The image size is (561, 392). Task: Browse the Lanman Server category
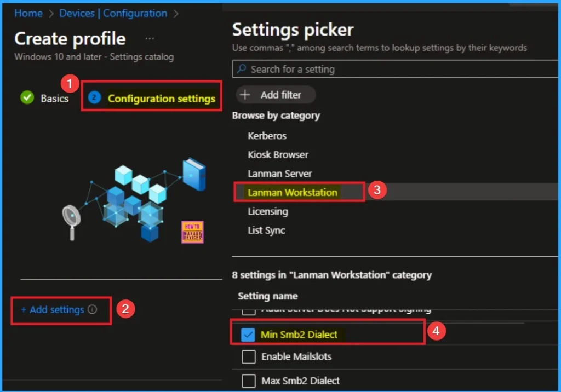click(279, 174)
